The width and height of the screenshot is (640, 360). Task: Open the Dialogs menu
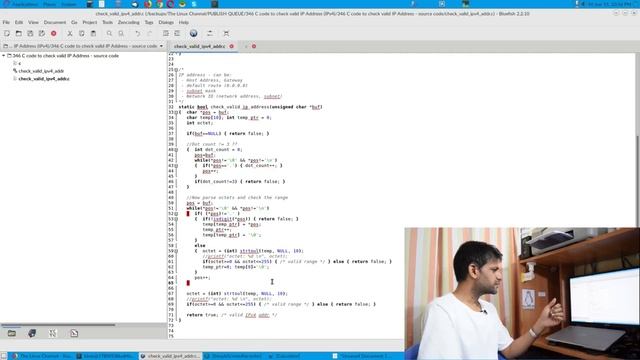click(166, 22)
